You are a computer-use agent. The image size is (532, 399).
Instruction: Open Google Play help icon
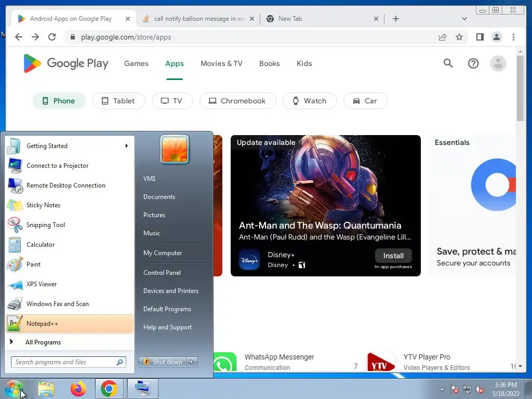(x=473, y=63)
